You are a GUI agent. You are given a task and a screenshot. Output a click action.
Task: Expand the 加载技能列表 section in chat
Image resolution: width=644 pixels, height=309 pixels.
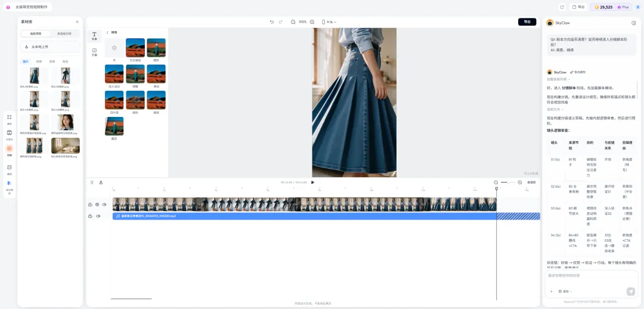[558, 79]
